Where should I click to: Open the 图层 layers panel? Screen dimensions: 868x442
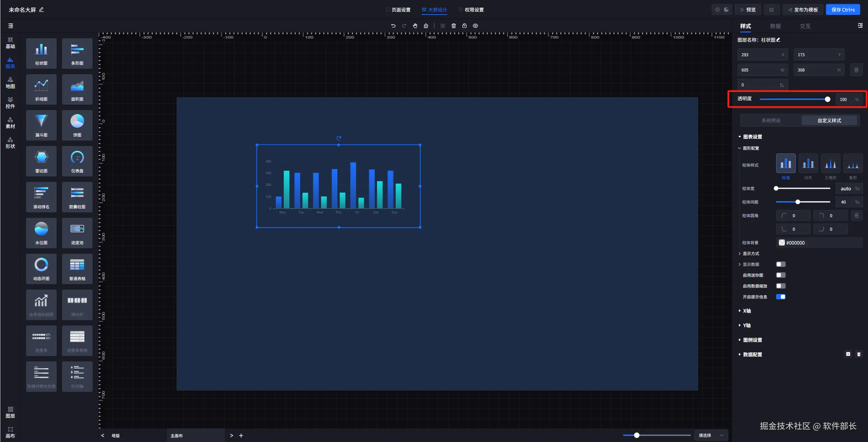(10, 412)
